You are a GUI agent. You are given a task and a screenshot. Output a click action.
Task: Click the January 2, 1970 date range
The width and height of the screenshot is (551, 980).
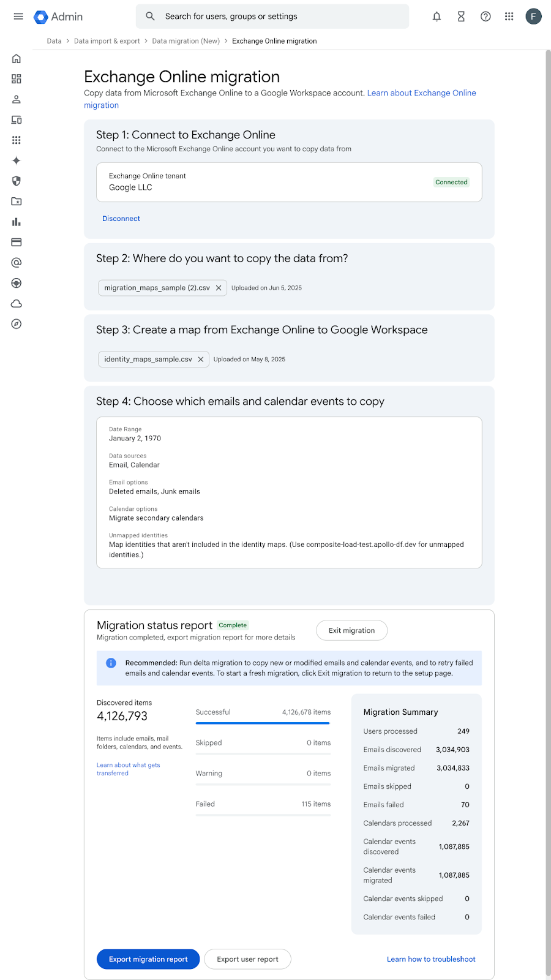(135, 439)
